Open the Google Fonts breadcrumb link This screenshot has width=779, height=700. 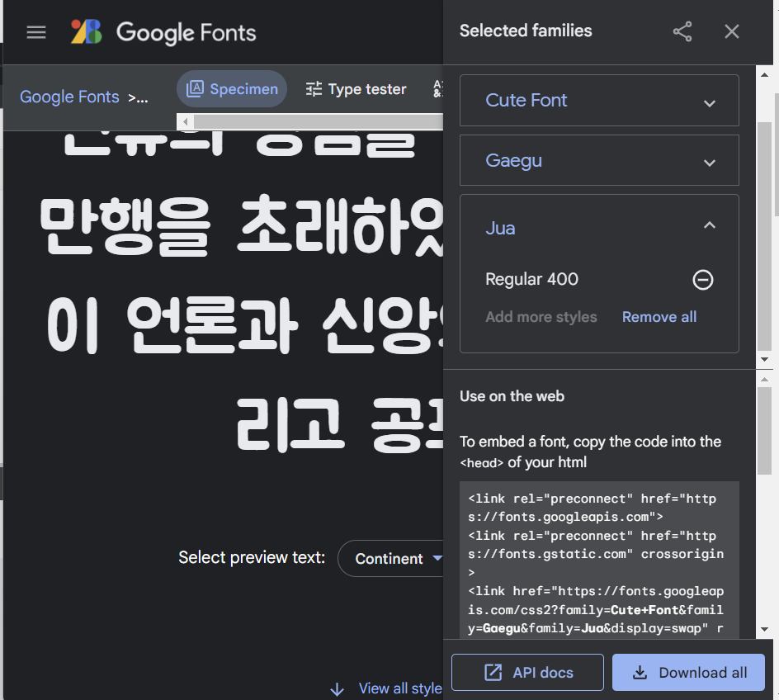tap(69, 97)
